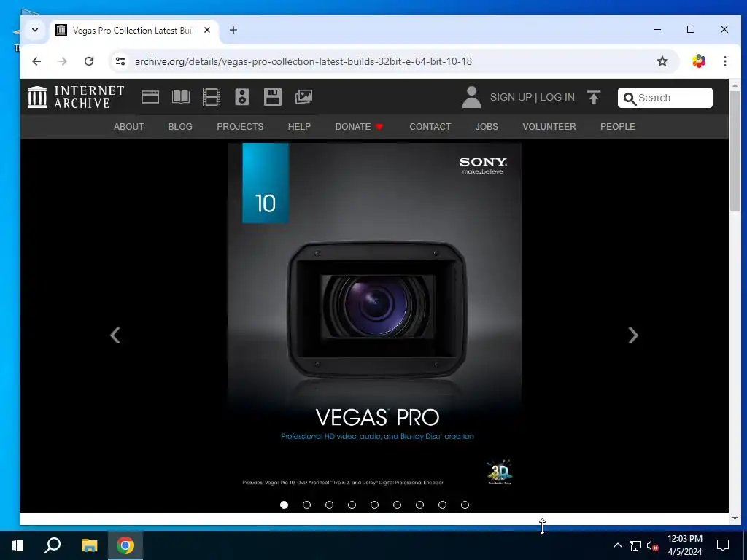The image size is (747, 560).
Task: Open site information icon in address bar
Action: [x=120, y=61]
